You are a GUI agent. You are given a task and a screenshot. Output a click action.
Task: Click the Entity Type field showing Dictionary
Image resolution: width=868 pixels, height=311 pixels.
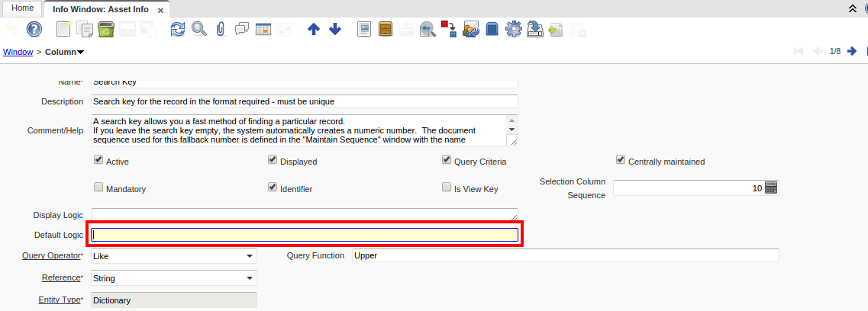174,300
